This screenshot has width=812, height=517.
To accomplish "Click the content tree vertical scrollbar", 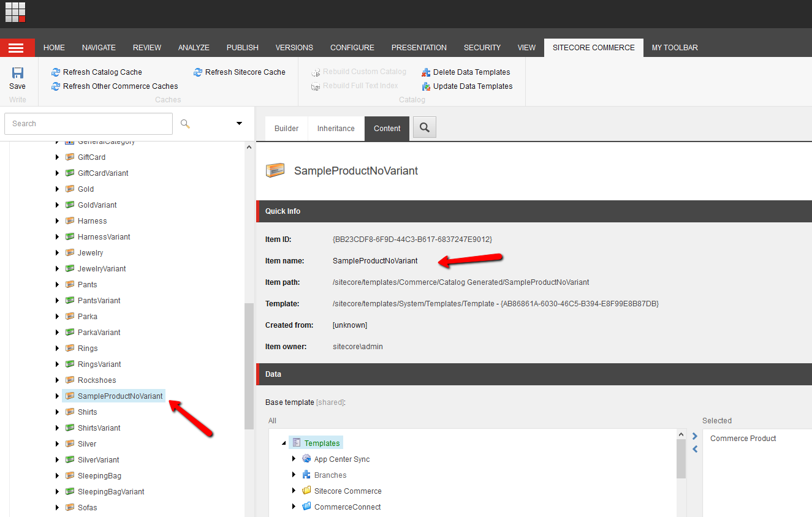I will (x=249, y=366).
